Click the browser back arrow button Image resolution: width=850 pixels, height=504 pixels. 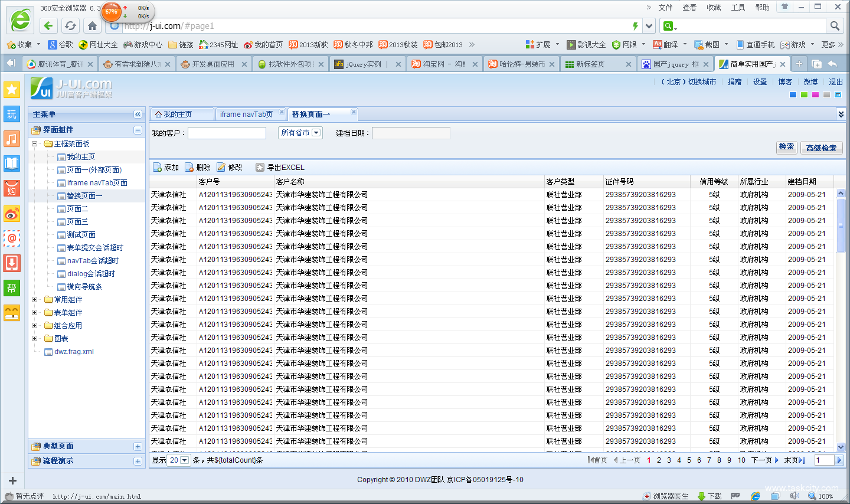point(48,26)
